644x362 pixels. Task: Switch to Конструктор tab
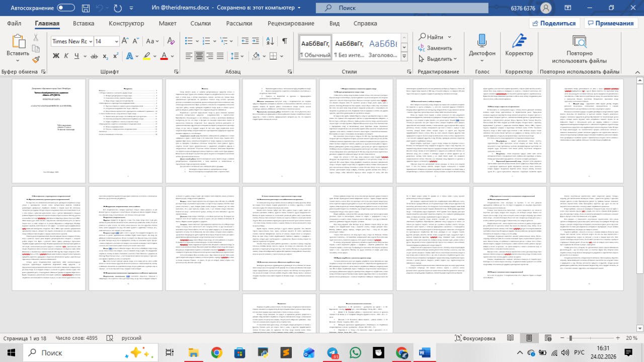click(126, 23)
